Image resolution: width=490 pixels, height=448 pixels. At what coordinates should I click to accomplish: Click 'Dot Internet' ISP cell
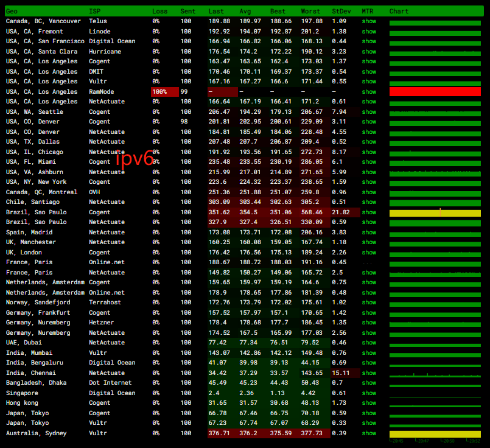tap(110, 383)
